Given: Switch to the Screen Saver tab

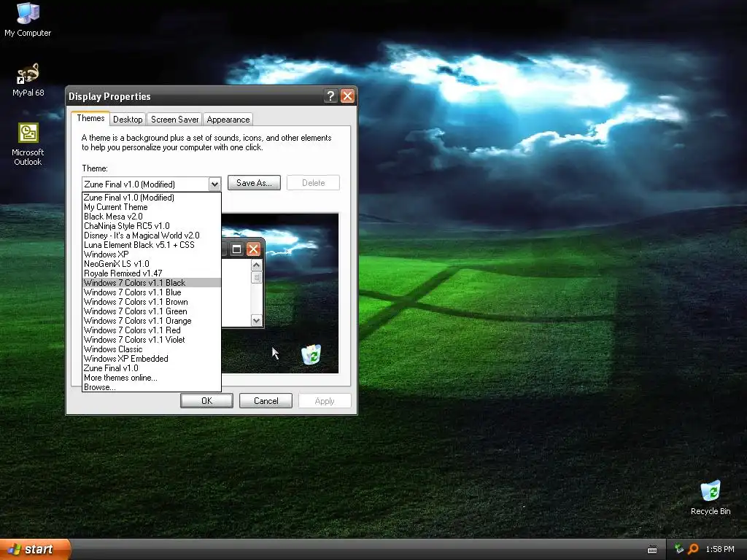Looking at the screenshot, I should pos(175,120).
